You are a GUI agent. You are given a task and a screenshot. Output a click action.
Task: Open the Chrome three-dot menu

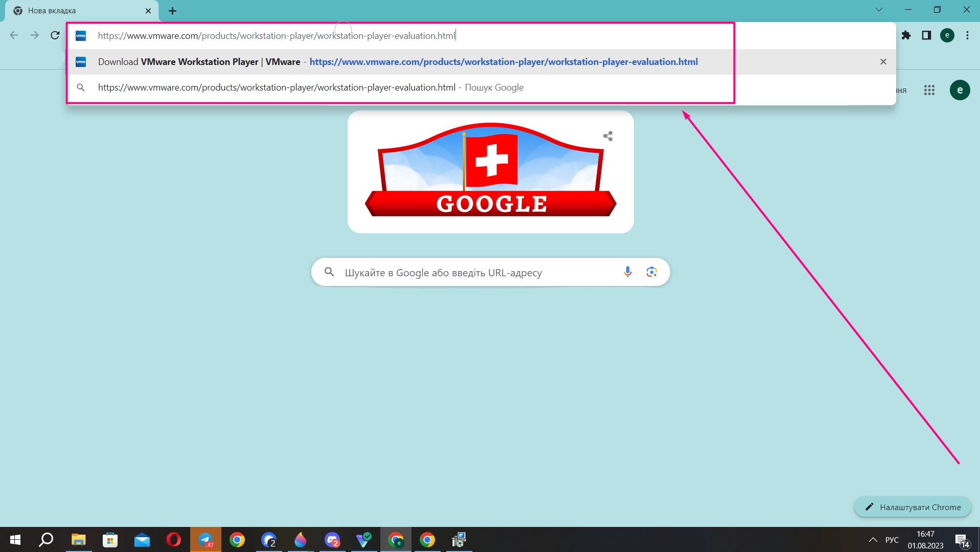click(967, 35)
